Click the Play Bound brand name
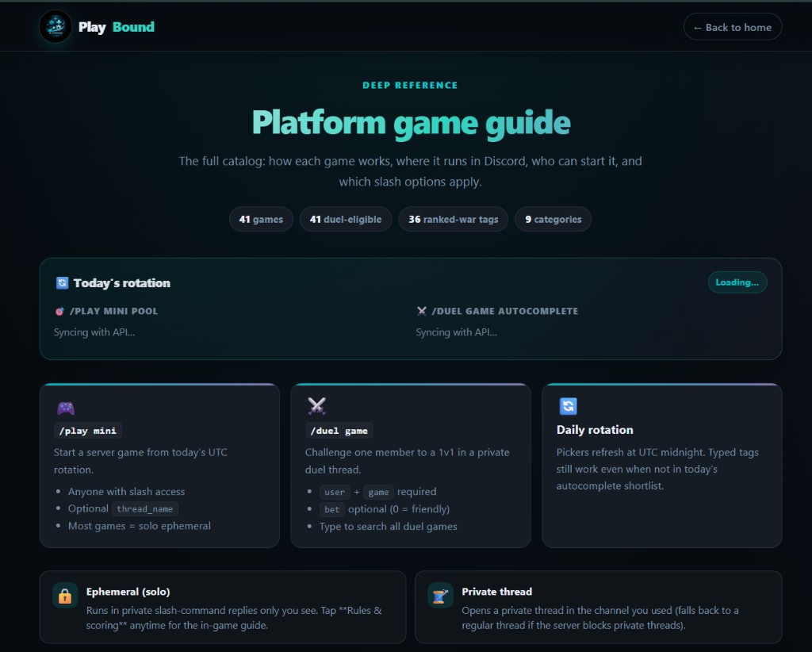The width and height of the screenshot is (812, 652). (x=116, y=27)
